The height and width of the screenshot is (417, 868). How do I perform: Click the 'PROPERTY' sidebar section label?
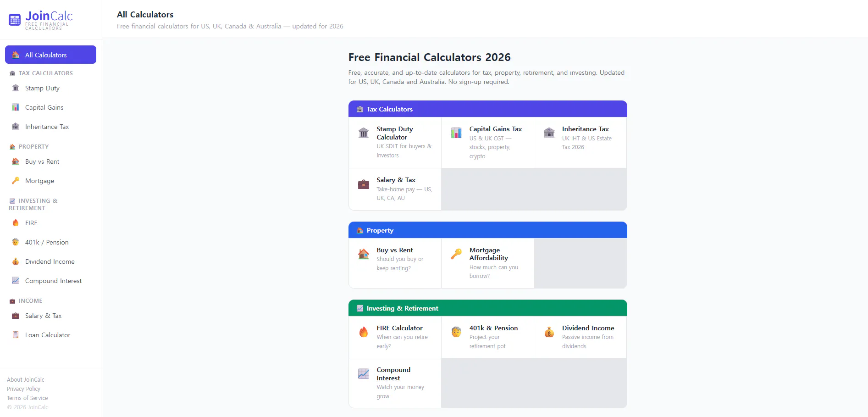(x=33, y=146)
